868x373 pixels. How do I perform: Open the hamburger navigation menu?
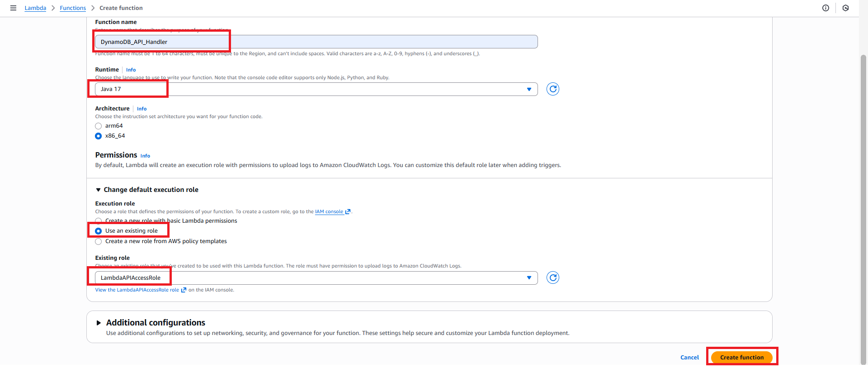(x=13, y=8)
